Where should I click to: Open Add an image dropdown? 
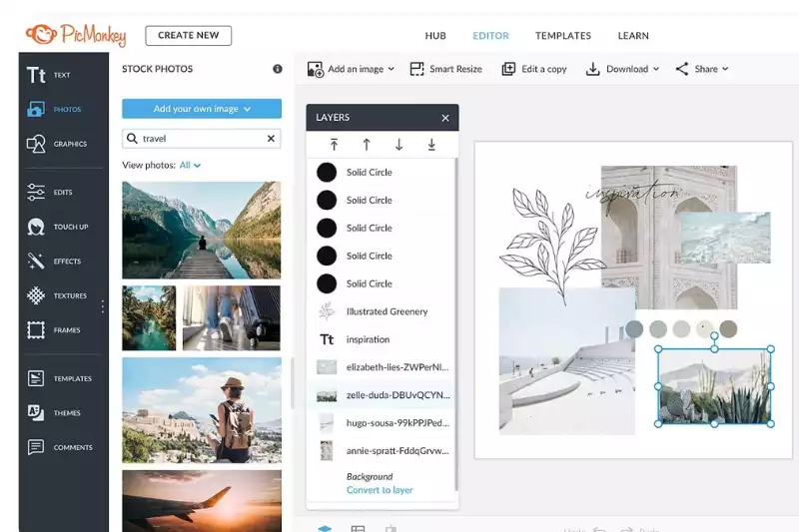point(351,69)
